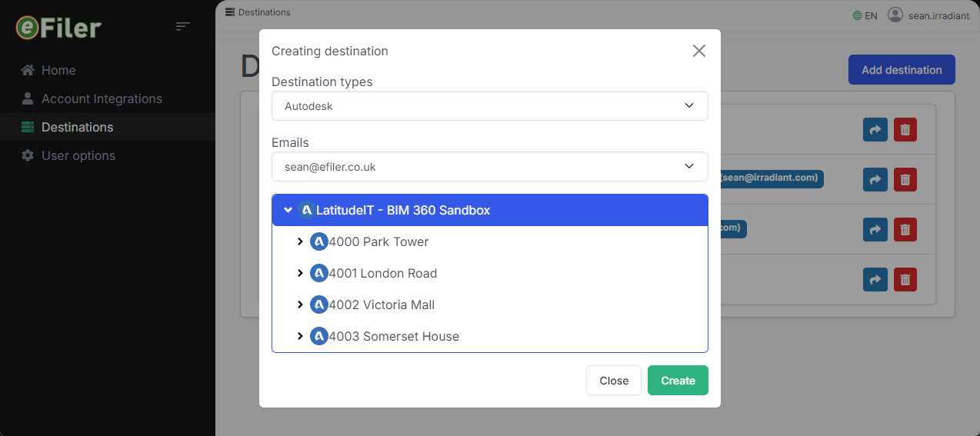Click the Autodesk icon beside 4000 Park Tower
The height and width of the screenshot is (436, 980).
click(319, 241)
